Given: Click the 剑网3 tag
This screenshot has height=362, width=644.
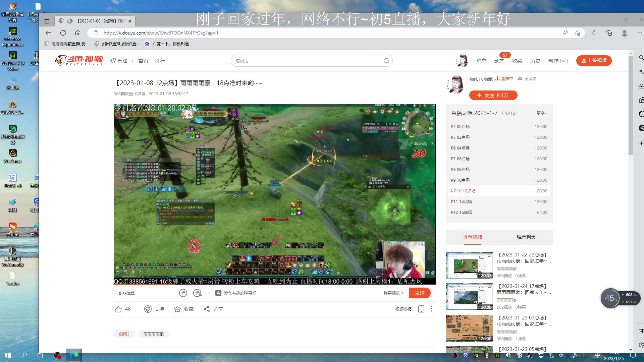Looking at the screenshot, I should click(x=124, y=334).
